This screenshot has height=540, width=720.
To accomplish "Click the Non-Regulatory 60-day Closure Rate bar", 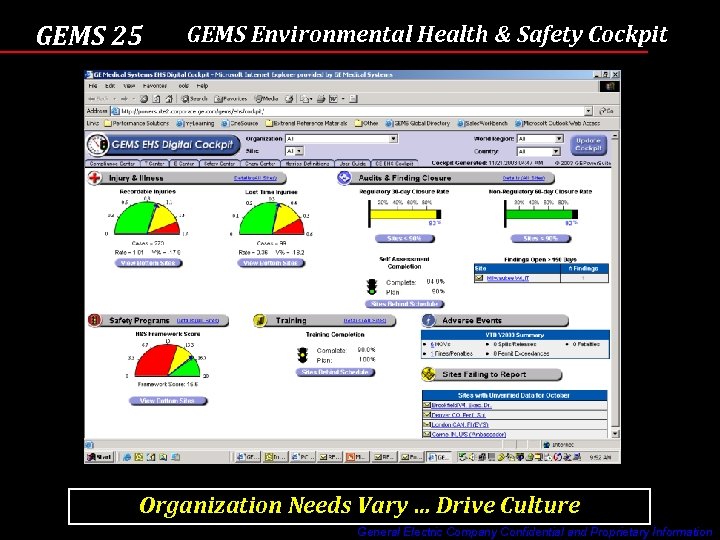I will pyautogui.click(x=541, y=214).
